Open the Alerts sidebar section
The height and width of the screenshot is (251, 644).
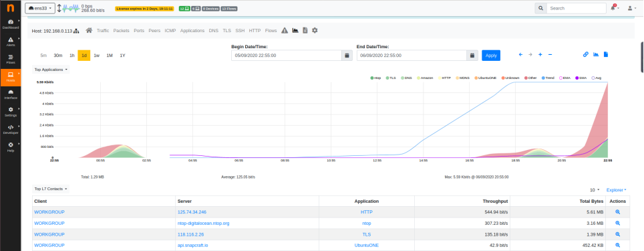tap(10, 41)
